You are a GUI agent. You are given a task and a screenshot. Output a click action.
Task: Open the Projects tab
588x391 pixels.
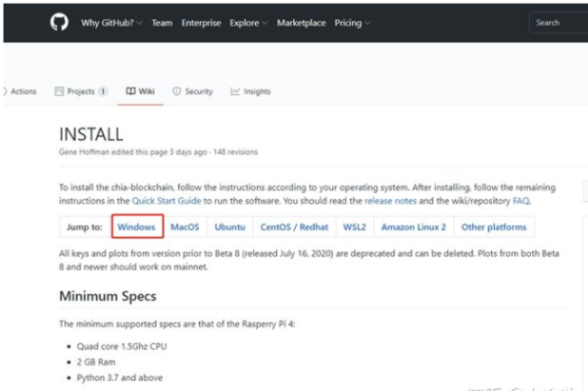[80, 91]
